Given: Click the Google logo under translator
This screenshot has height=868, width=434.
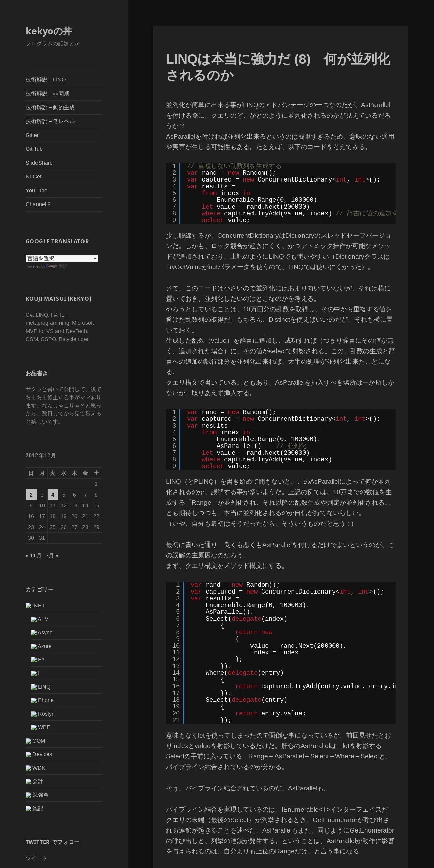Looking at the screenshot, I should [52, 266].
